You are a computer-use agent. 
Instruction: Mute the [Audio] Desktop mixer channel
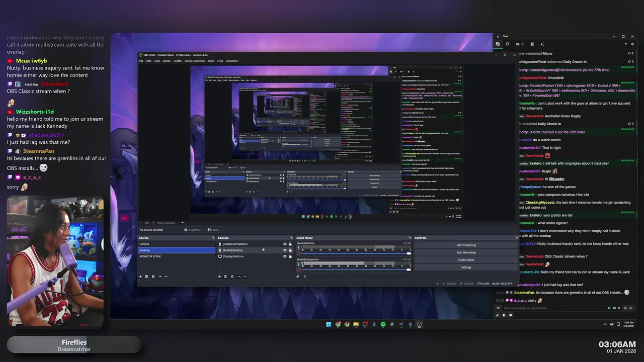point(298,253)
